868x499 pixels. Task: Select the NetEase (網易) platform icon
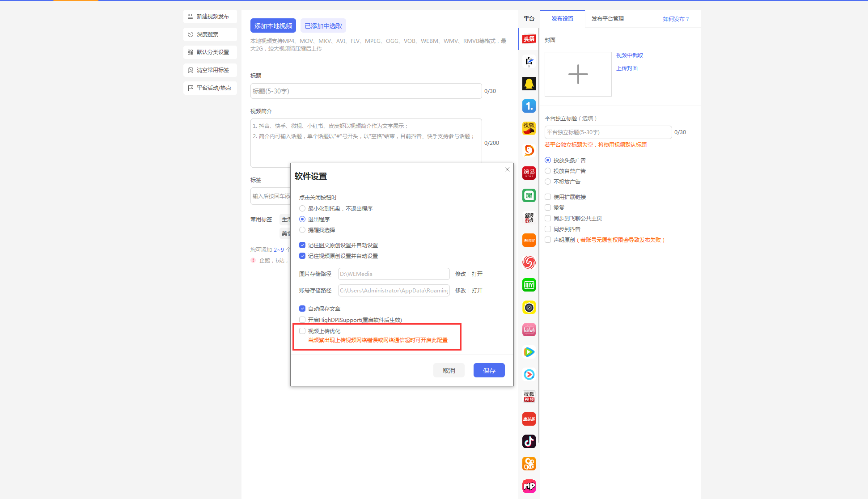[x=529, y=173]
